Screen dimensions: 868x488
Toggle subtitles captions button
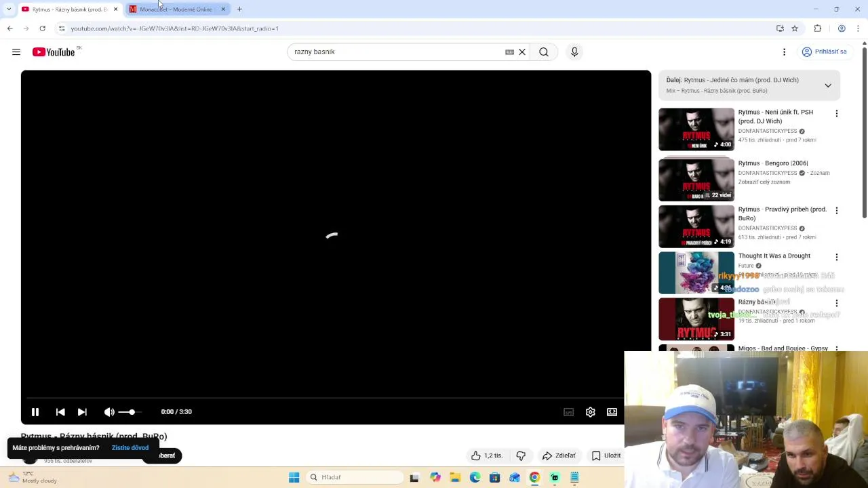(569, 411)
